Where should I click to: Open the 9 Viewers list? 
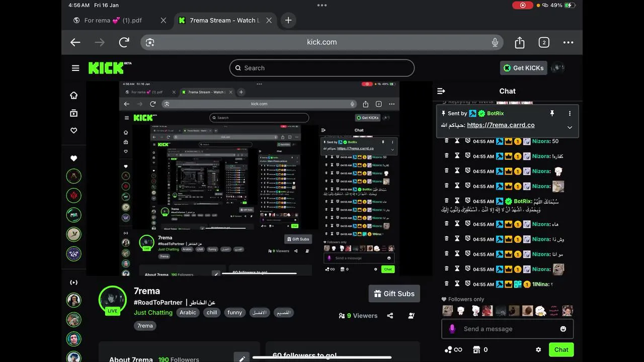coord(358,316)
